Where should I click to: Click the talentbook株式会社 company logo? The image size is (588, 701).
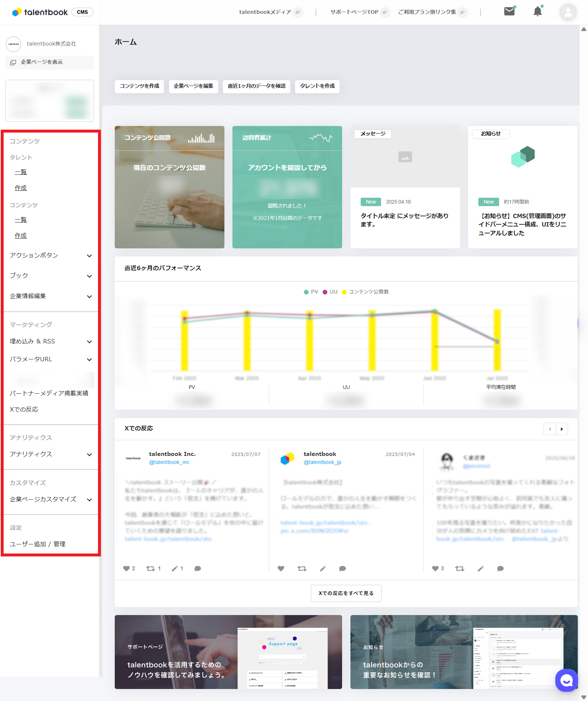[x=14, y=44]
